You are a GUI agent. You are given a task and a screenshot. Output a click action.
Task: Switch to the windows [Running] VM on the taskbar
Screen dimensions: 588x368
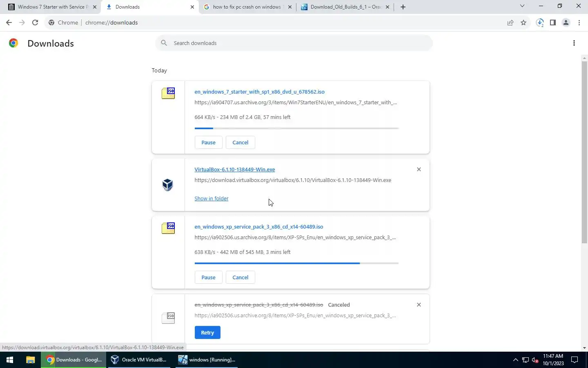pyautogui.click(x=207, y=360)
